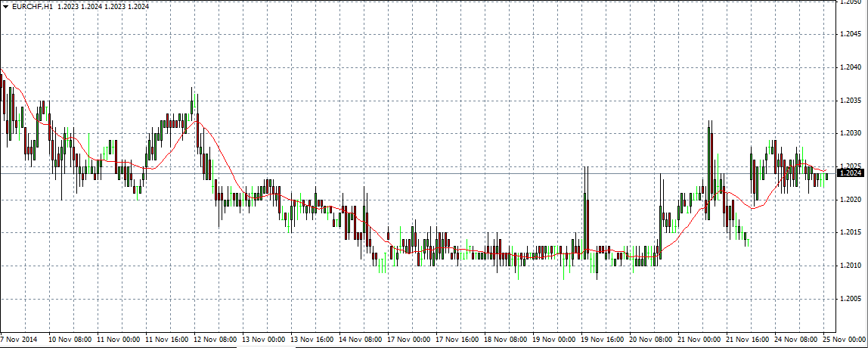The image size is (868, 348).
Task: Click the 21 Nov 16:00 time label
Action: coord(747,338)
